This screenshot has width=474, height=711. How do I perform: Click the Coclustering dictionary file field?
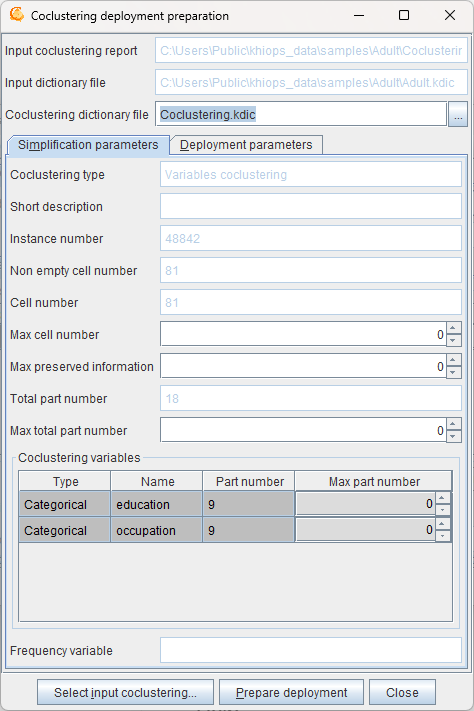tap(301, 114)
